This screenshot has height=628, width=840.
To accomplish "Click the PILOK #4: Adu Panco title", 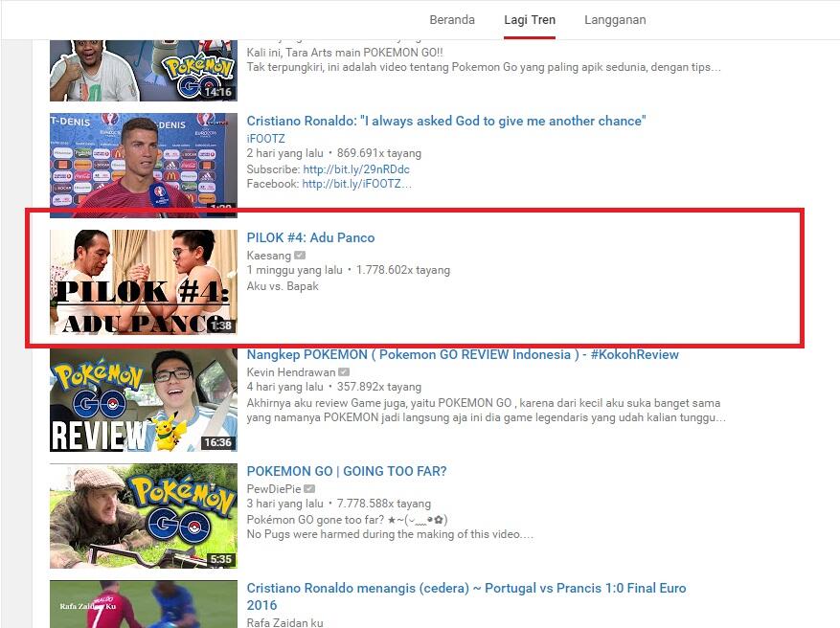I will [x=310, y=237].
